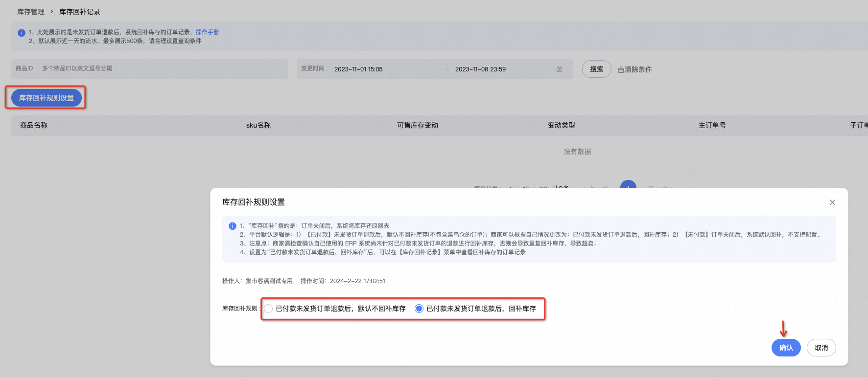Click the 操作人：集市客满测试专用 text
This screenshot has height=377, width=868.
pyautogui.click(x=258, y=281)
